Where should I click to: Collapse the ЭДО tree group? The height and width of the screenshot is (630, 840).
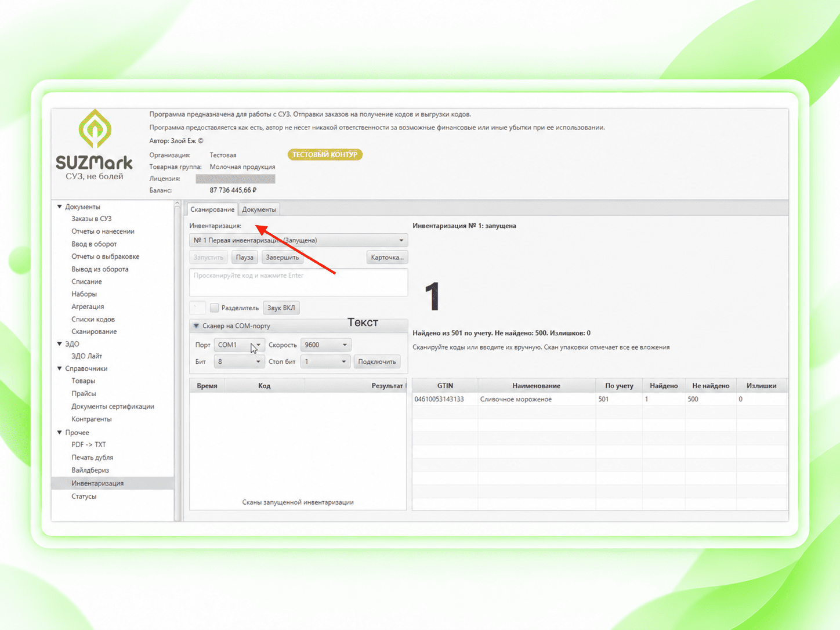click(59, 344)
